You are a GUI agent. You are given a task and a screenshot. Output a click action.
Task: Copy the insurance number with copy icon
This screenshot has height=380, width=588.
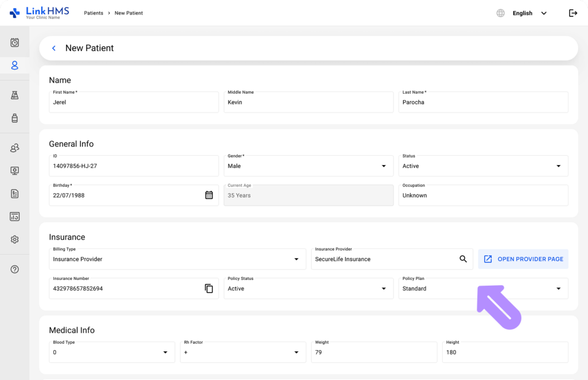tap(209, 289)
